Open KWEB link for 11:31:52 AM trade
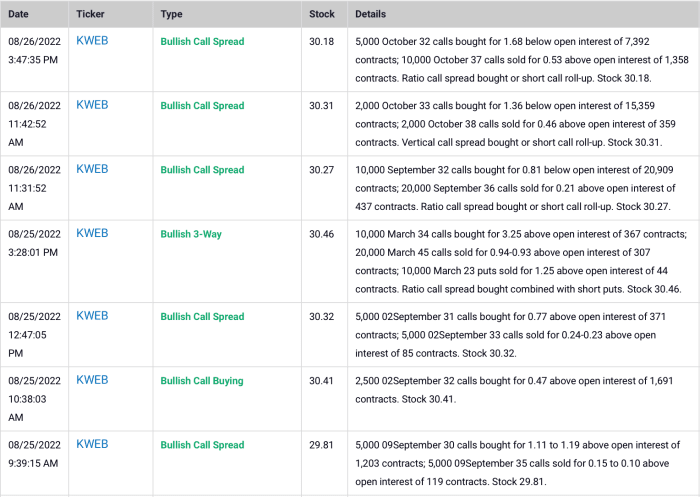 coord(92,169)
